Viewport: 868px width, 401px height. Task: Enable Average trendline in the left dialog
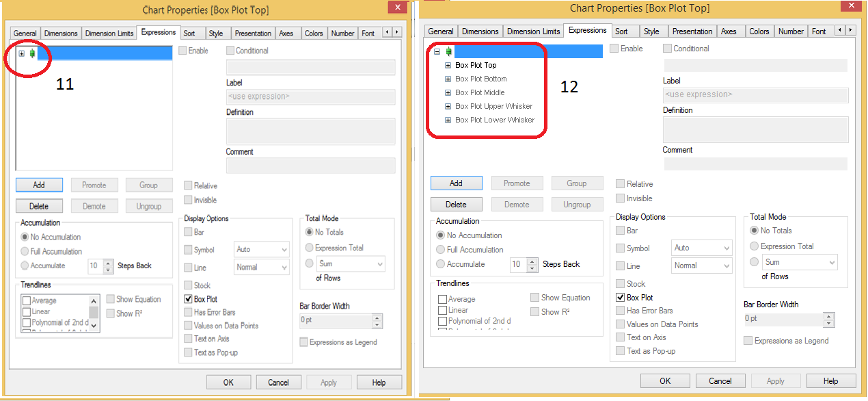tap(27, 301)
